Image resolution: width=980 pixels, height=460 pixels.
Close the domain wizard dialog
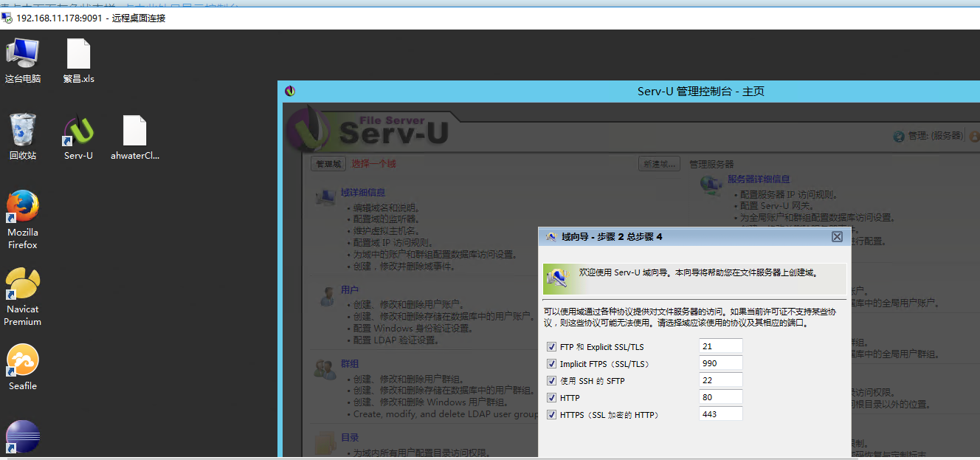[x=837, y=237]
